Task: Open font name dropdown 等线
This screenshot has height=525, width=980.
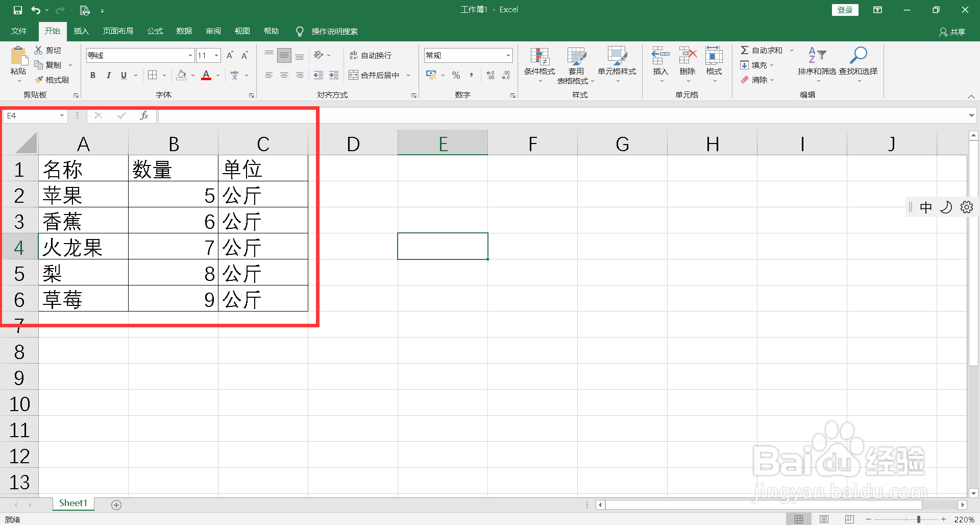Action: tap(190, 55)
